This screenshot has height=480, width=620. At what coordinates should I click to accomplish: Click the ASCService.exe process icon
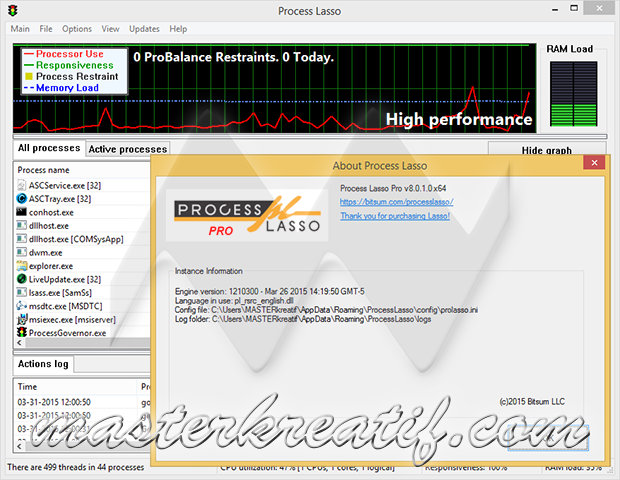pos(21,185)
